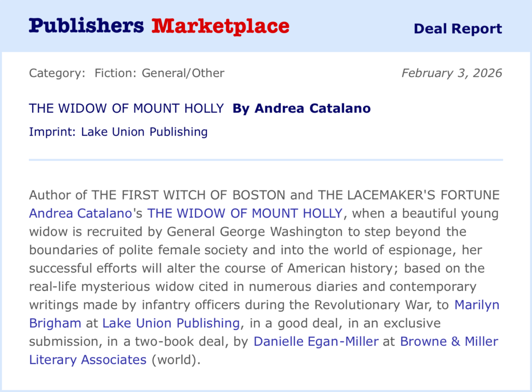Select the Fiction: General/Other category value
Image resolution: width=532 pixels, height=392 pixels.
[159, 73]
